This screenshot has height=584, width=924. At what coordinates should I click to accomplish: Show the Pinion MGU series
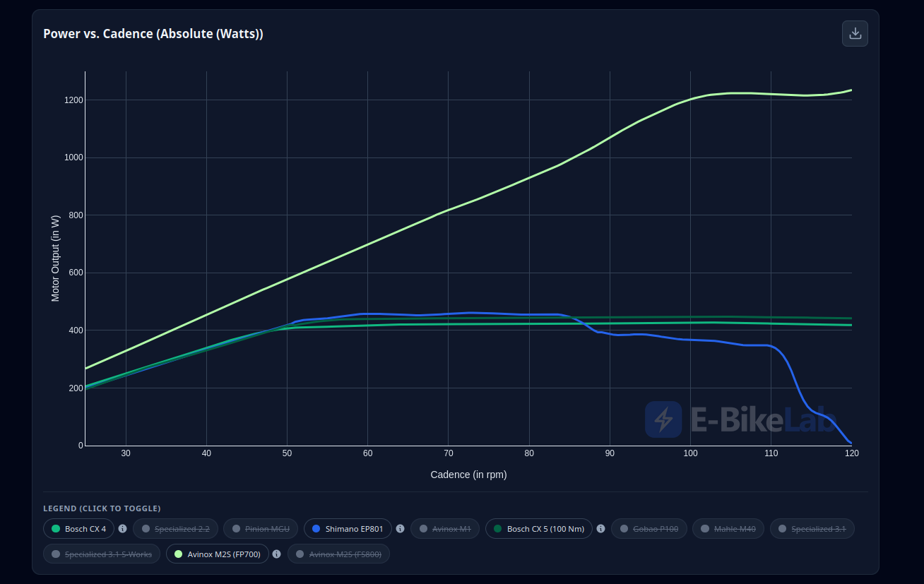261,529
